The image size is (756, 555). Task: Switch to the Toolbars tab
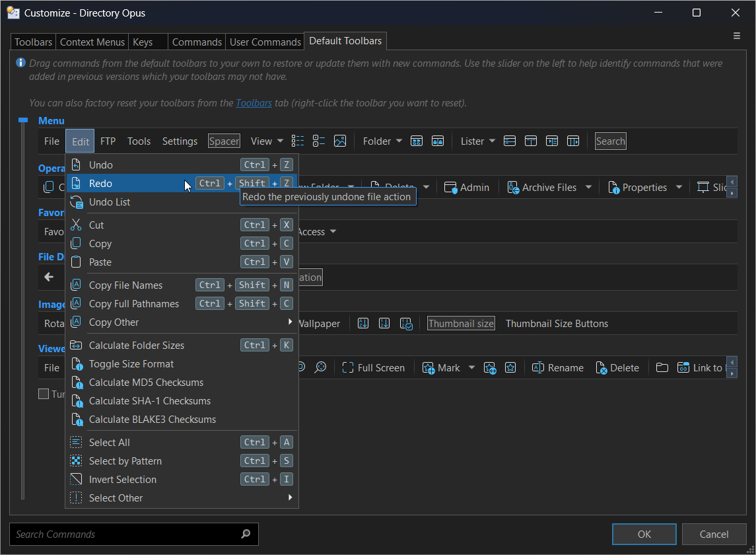click(x=33, y=42)
